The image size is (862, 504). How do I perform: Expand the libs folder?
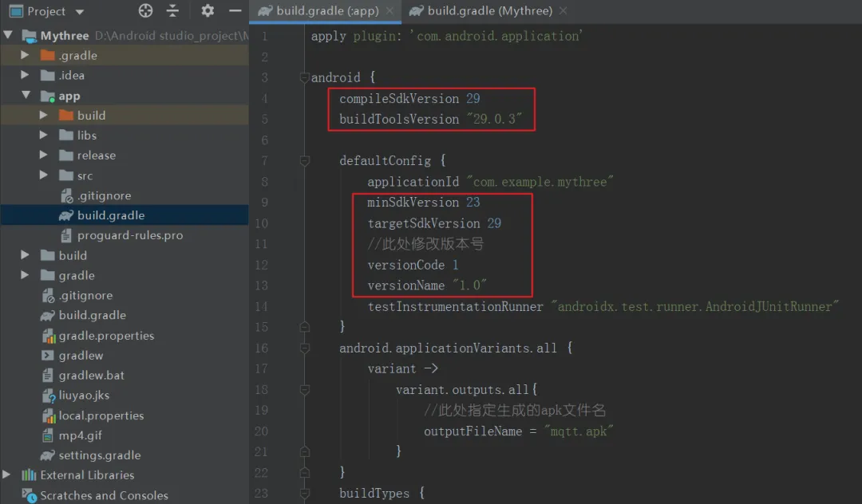(x=43, y=135)
